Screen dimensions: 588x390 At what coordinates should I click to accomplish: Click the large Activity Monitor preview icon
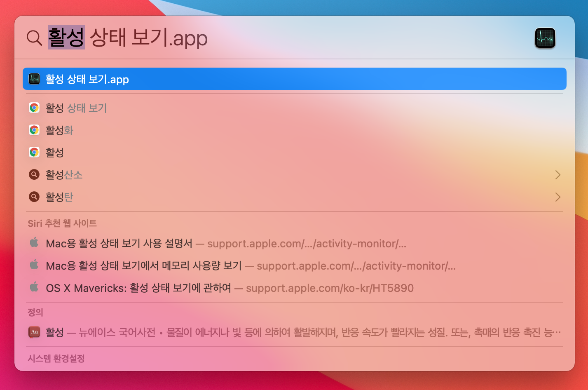pyautogui.click(x=545, y=38)
